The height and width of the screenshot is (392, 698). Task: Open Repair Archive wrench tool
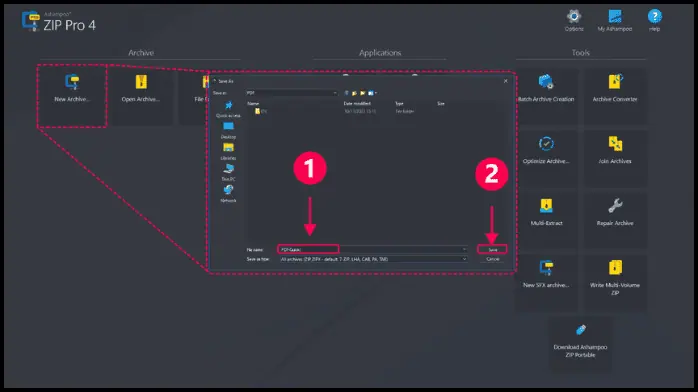coord(615,212)
